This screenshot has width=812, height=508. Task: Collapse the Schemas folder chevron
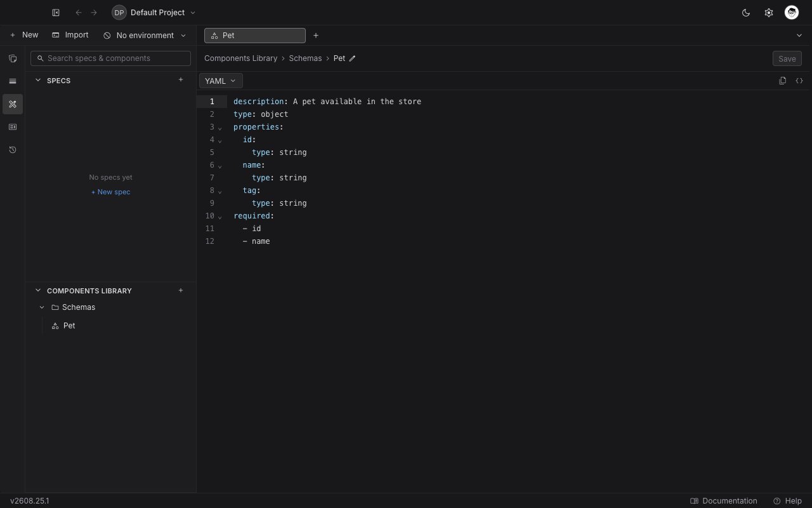pos(42,307)
